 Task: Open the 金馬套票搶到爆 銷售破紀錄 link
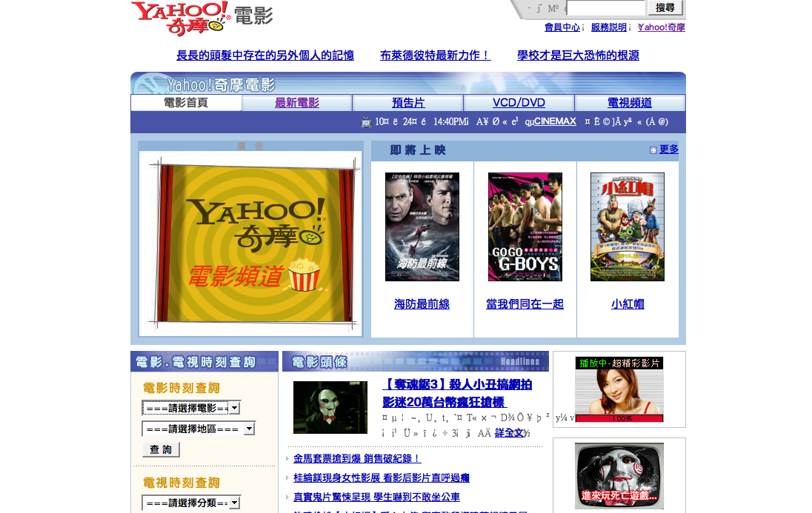357,459
